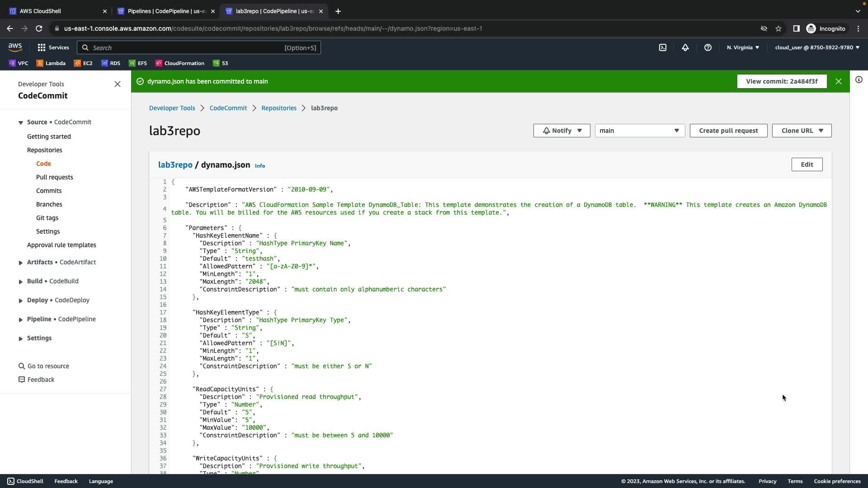Dismiss the green commit success banner
This screenshot has height=488, width=868.
pos(838,81)
